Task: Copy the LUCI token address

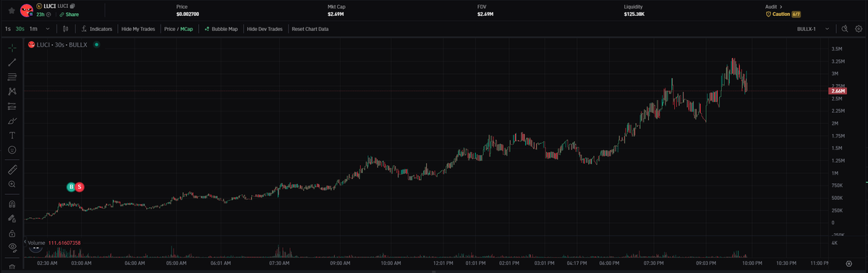Action: pyautogui.click(x=73, y=6)
